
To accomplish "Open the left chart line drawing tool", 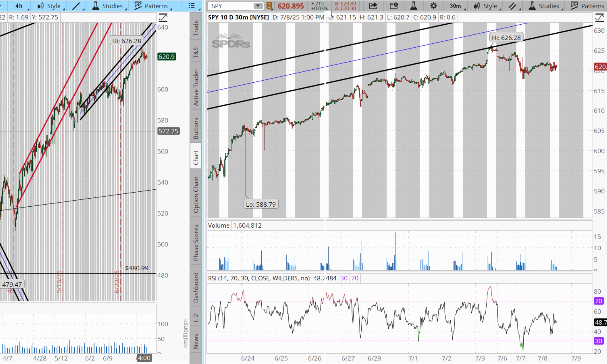I will [76, 6].
